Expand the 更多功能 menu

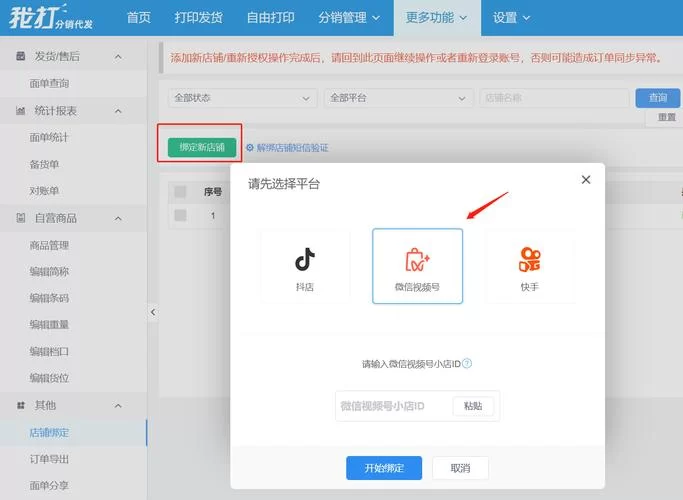pos(436,18)
